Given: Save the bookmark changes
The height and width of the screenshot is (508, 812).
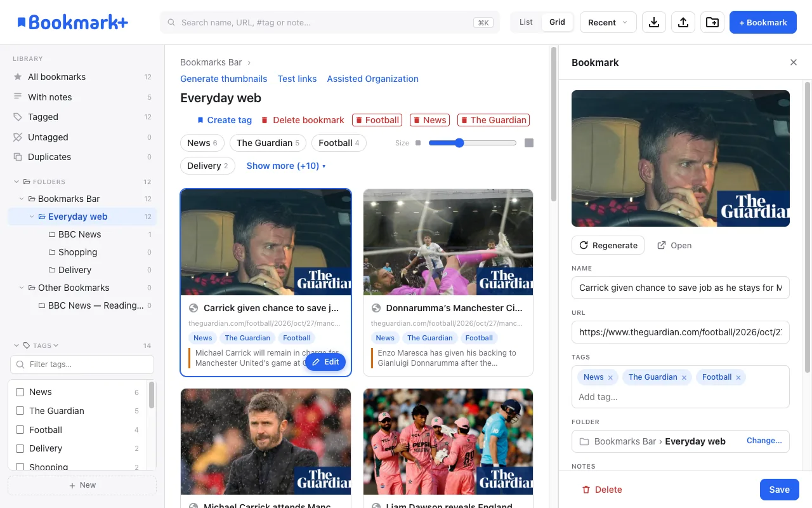Looking at the screenshot, I should point(779,490).
